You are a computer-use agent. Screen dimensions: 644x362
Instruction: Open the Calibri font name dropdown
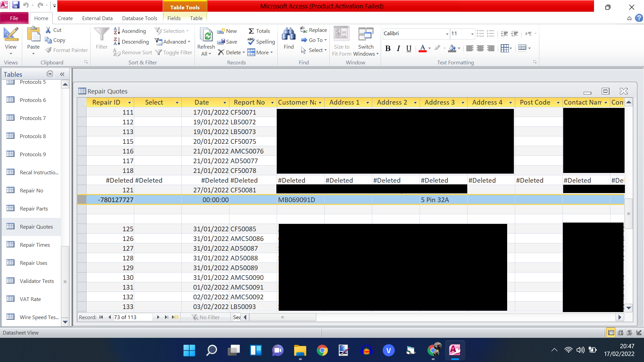pos(447,34)
